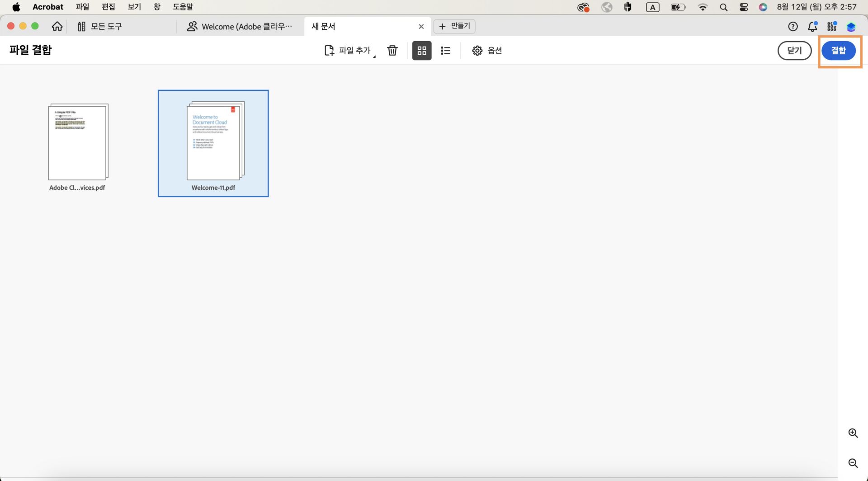Open the account profile icon
868x481 pixels.
pyautogui.click(x=851, y=27)
